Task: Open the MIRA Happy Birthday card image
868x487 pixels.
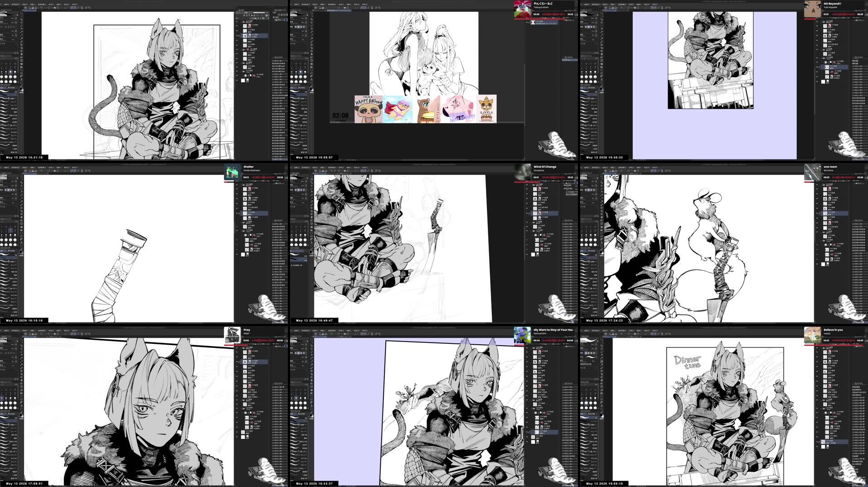Action: click(x=369, y=109)
